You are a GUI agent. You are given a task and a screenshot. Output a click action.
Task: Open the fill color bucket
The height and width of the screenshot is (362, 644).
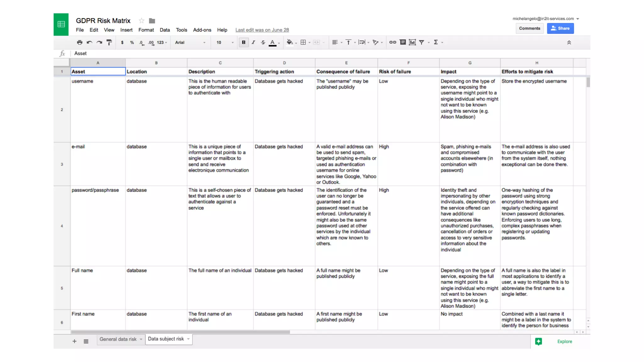pyautogui.click(x=290, y=42)
